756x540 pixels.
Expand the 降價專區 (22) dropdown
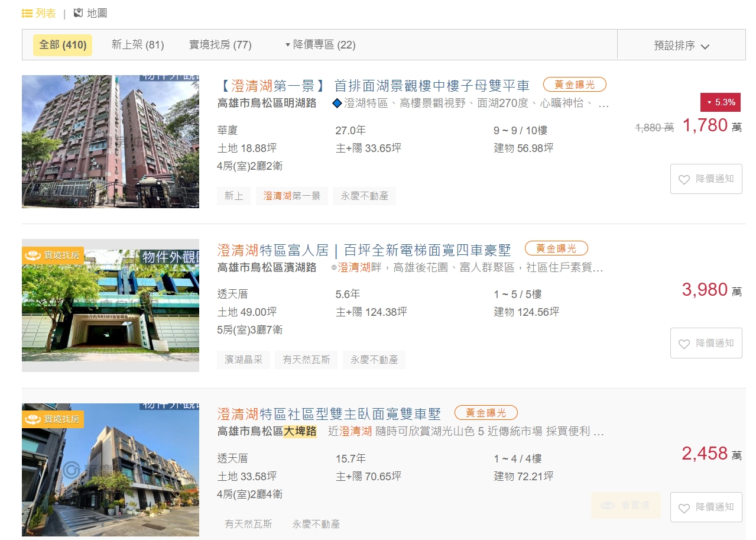click(320, 45)
